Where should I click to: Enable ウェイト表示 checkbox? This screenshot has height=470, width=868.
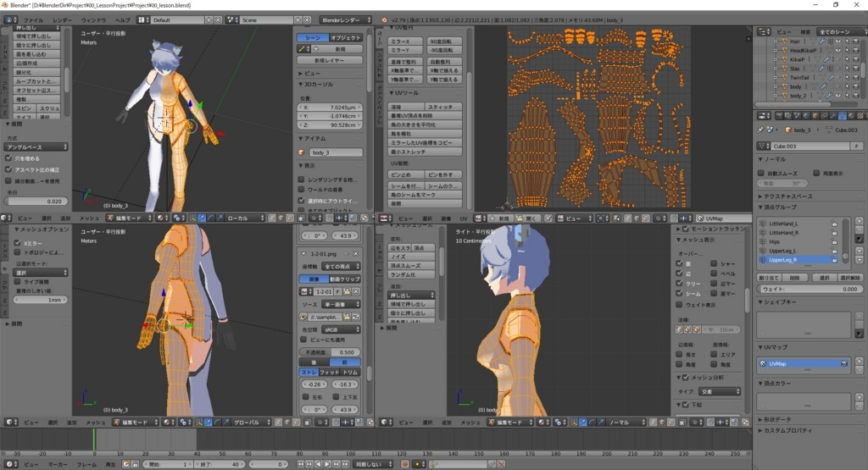tap(679, 305)
